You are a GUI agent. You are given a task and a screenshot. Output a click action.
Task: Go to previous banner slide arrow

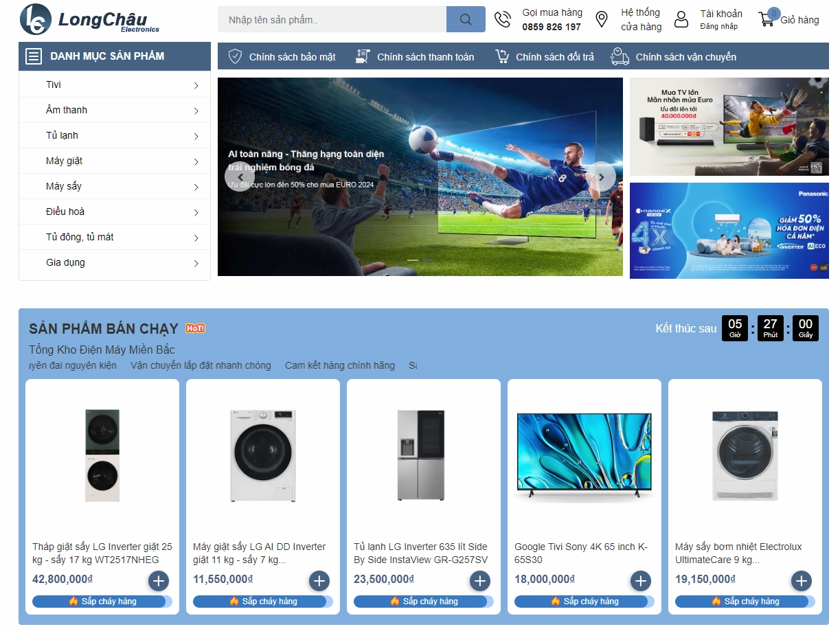(240, 177)
